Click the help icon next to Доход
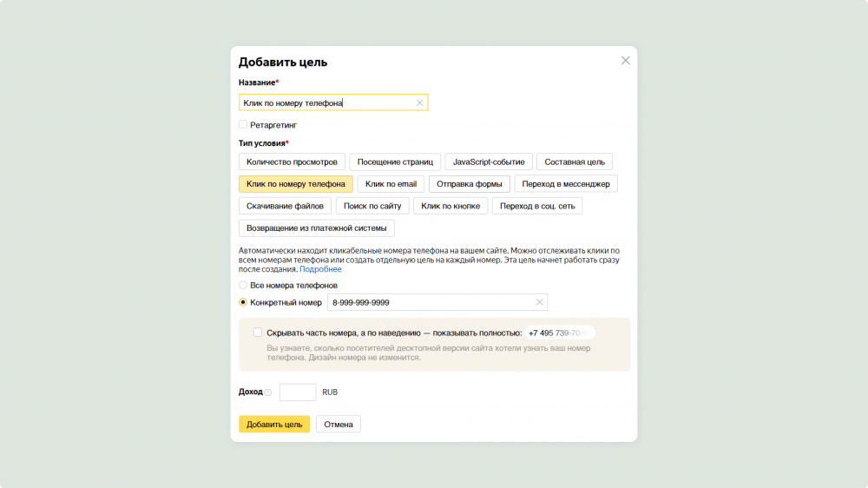The image size is (868, 488). [268, 392]
